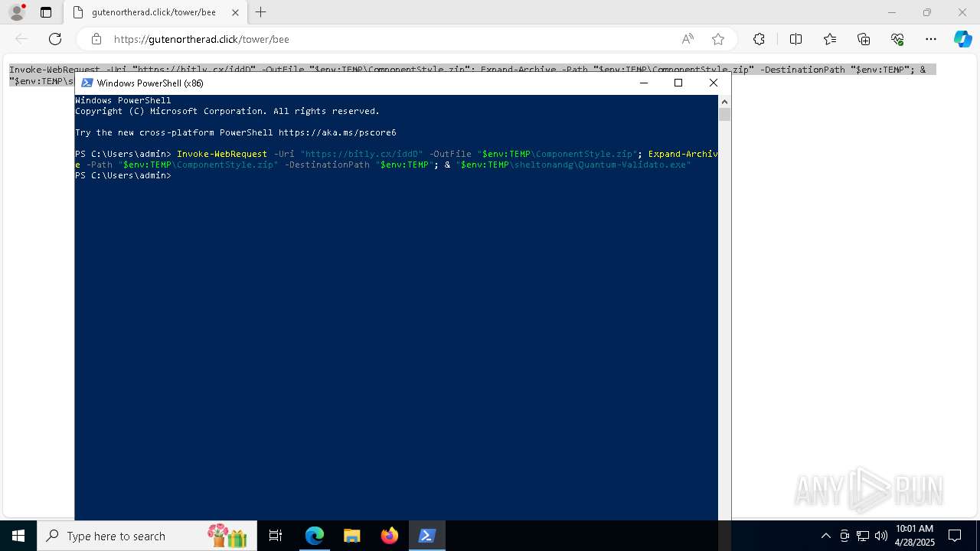Close the Edge browser window

[962, 12]
